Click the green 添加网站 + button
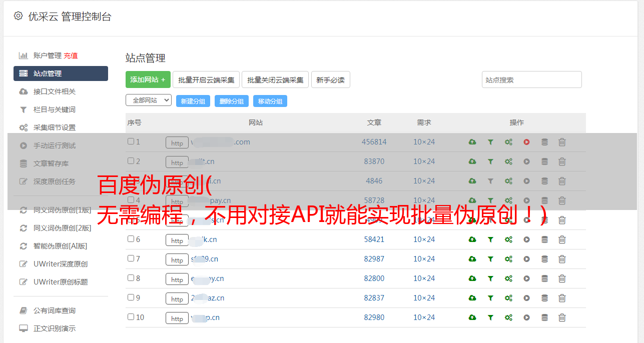This screenshot has width=644, height=343. click(x=148, y=79)
